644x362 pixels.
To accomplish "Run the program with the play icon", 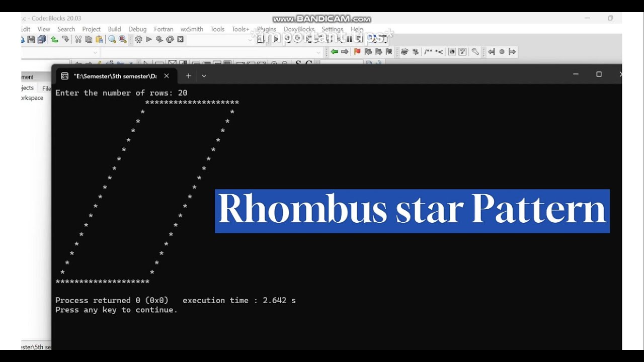I will 149,39.
